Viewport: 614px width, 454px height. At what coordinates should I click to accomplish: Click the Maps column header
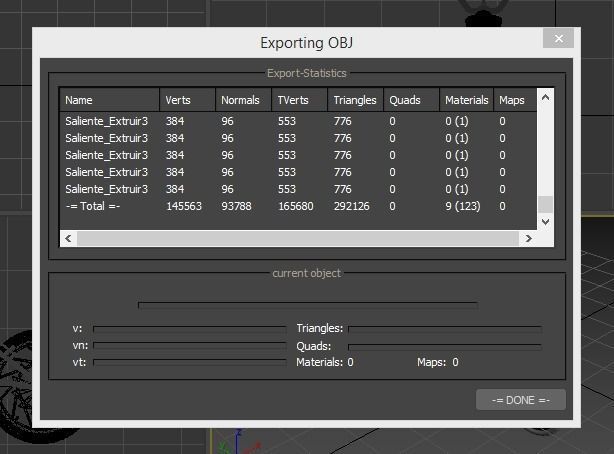point(515,100)
